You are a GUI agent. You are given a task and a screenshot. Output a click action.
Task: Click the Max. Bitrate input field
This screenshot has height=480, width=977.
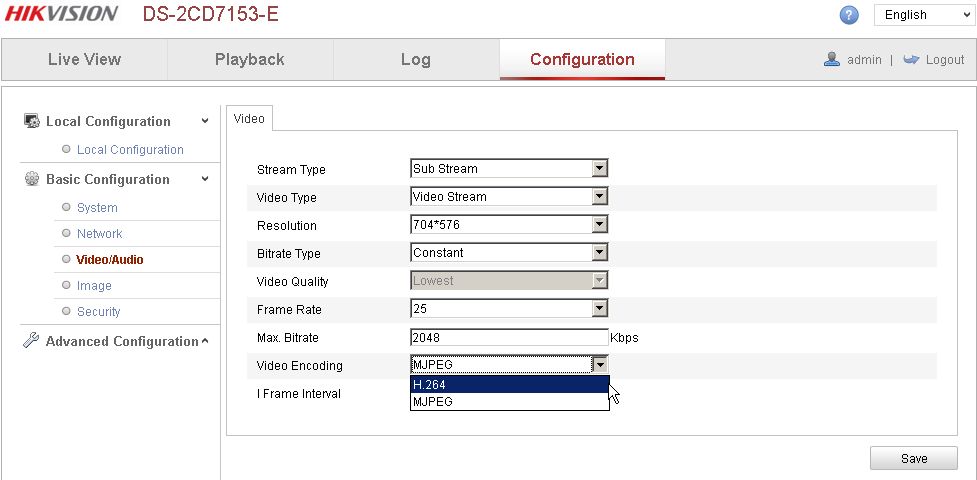coord(509,337)
